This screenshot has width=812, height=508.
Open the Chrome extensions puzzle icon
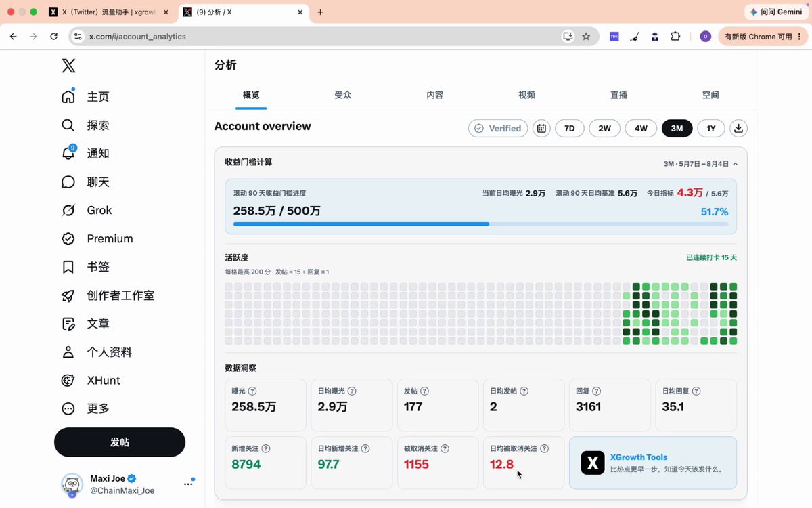coord(675,37)
